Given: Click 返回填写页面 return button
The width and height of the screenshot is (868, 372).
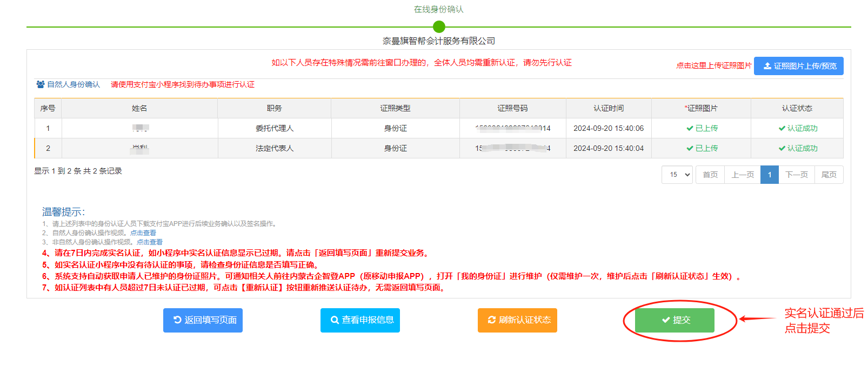Looking at the screenshot, I should point(203,320).
